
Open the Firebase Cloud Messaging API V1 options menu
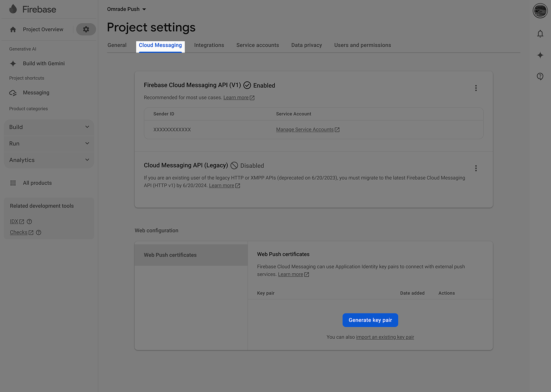coord(476,88)
